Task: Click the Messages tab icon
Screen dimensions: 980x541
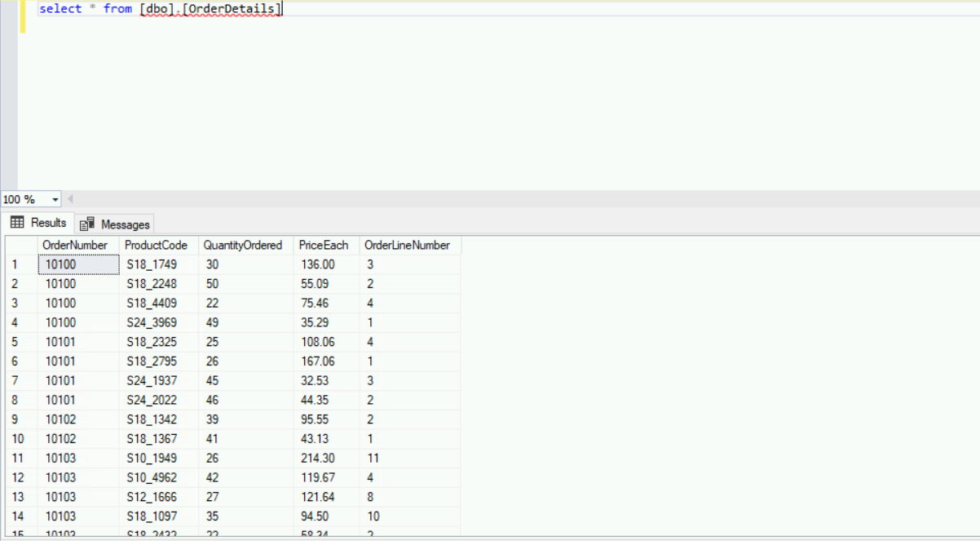Action: (x=87, y=224)
